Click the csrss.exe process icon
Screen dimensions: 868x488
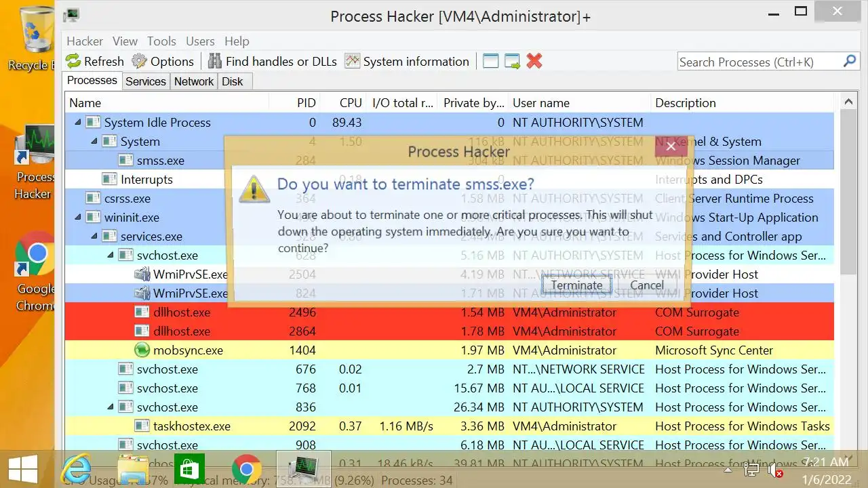click(x=93, y=199)
